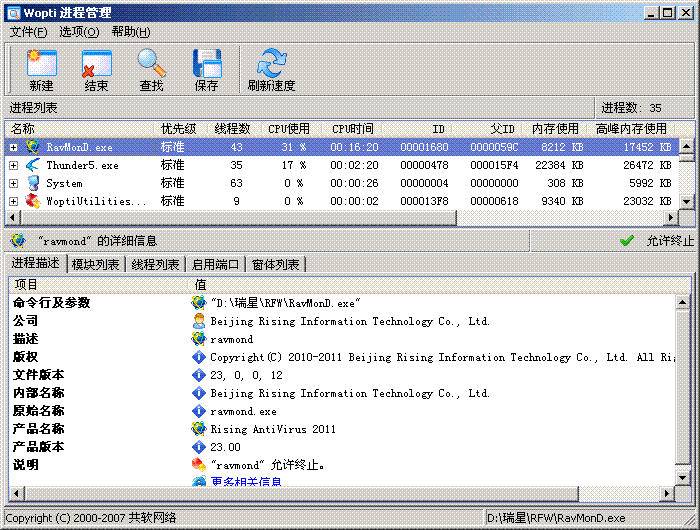Viewport: 700px width, 530px height.
Task: Click the 结束 (End process) toolbar icon
Action: [97, 64]
